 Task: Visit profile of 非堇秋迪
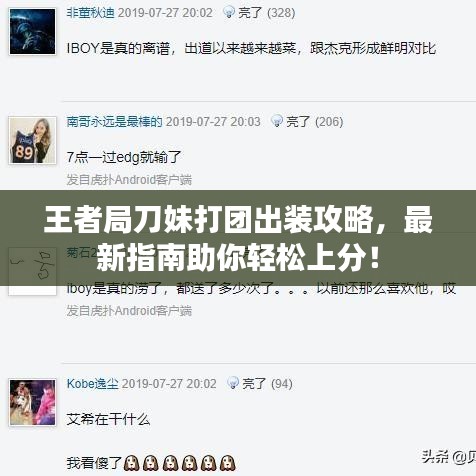point(90,13)
